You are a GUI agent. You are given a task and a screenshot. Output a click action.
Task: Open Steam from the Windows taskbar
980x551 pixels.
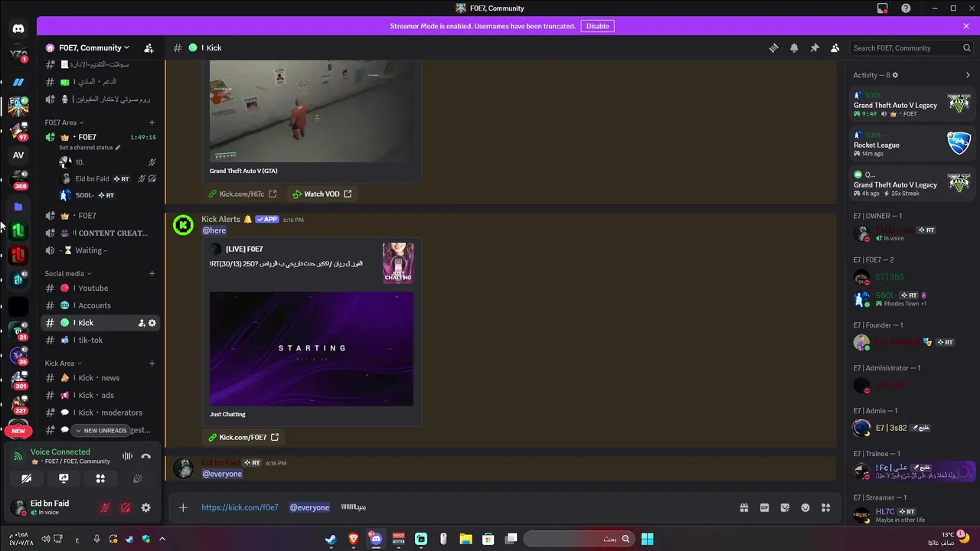tap(331, 539)
